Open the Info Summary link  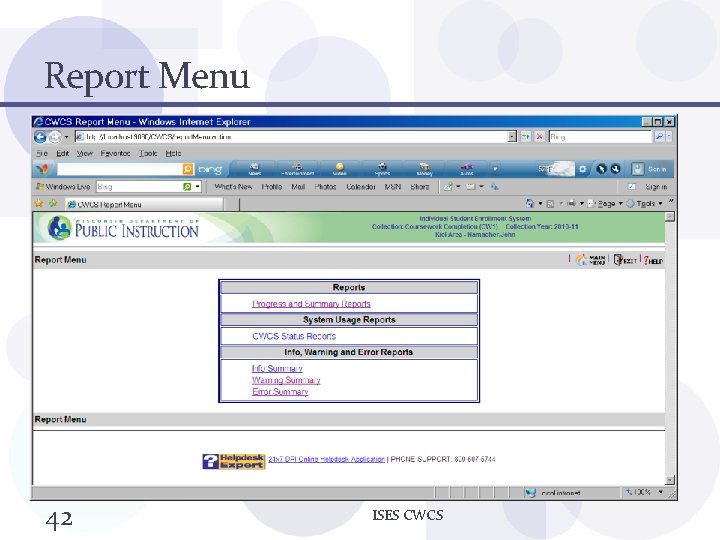(277, 368)
